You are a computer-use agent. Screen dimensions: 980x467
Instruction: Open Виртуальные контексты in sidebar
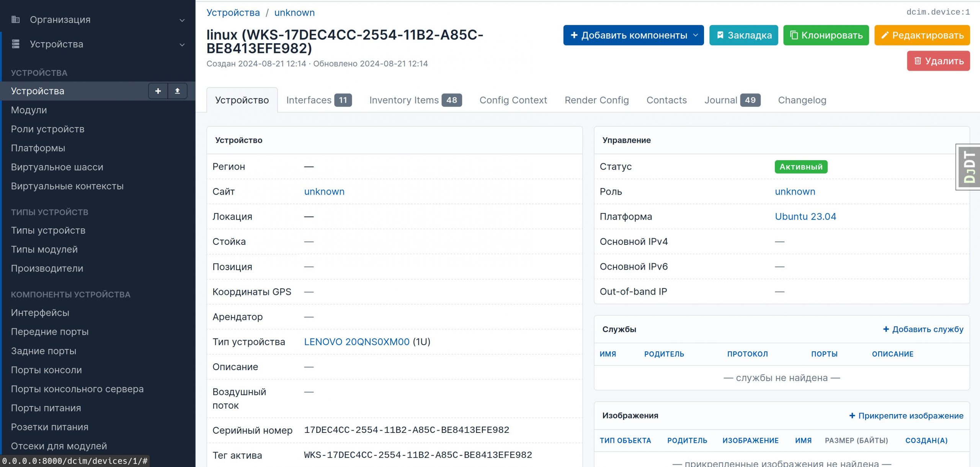[67, 186]
